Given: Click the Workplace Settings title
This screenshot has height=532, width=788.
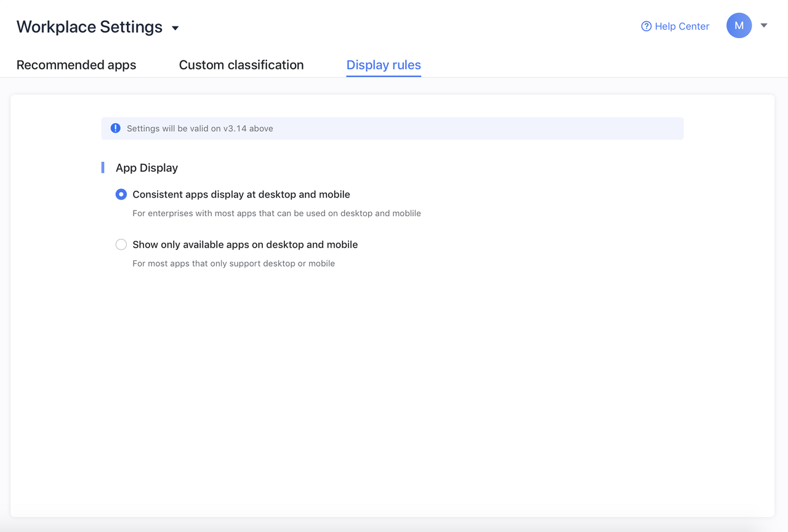Looking at the screenshot, I should tap(89, 27).
